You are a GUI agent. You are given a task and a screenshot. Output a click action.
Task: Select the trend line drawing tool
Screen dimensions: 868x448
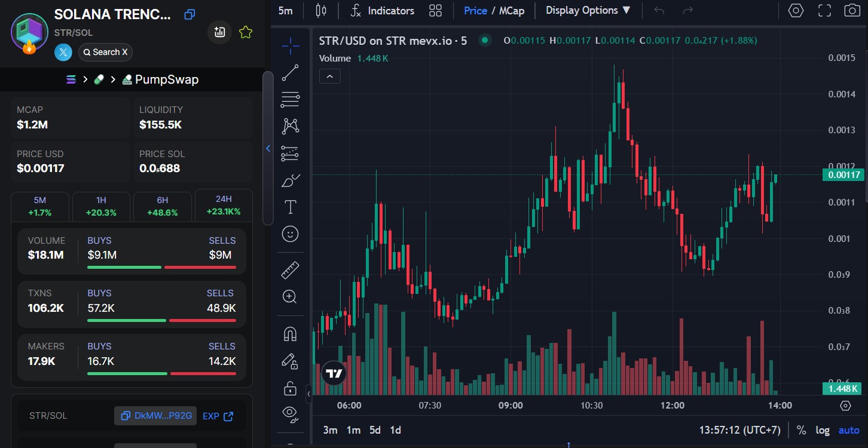coord(291,73)
